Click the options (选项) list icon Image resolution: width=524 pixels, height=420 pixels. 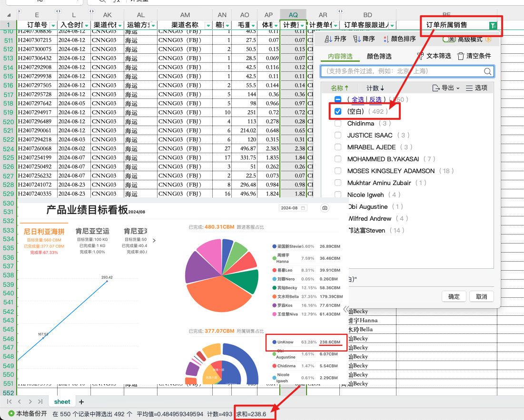469,88
